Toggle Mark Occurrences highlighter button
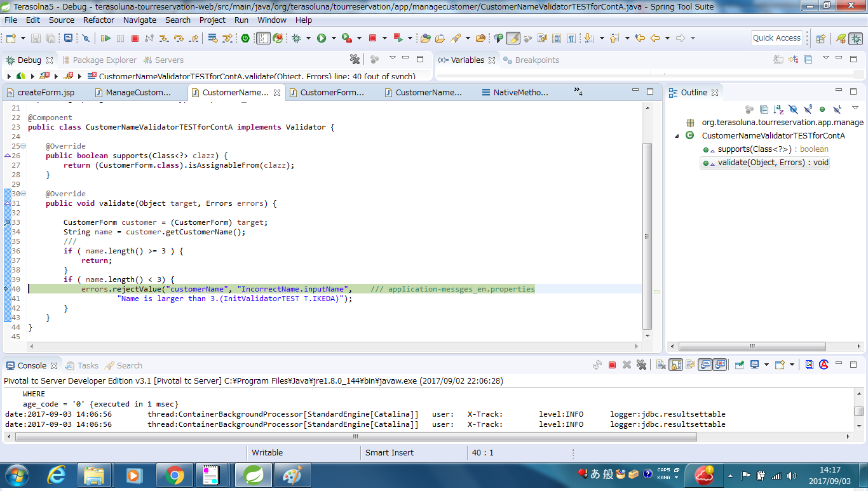The width and height of the screenshot is (868, 491). point(513,38)
